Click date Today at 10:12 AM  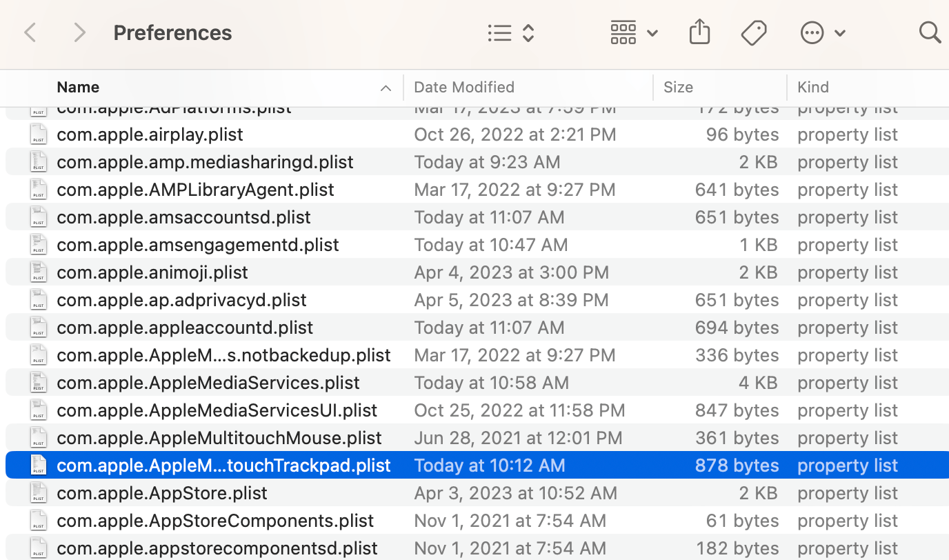[x=490, y=466]
